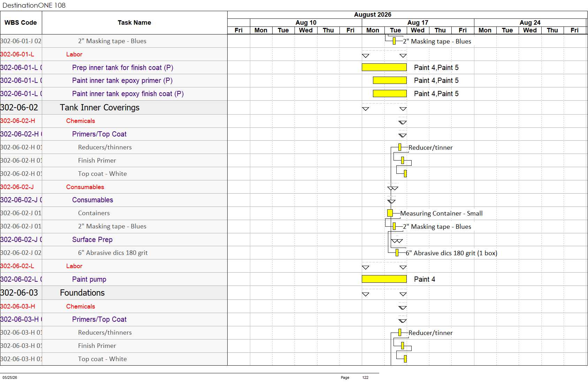Viewport: 588px width, 382px height.
Task: Click the 6" Abrasive dics 180 grit marker
Action: (x=397, y=253)
